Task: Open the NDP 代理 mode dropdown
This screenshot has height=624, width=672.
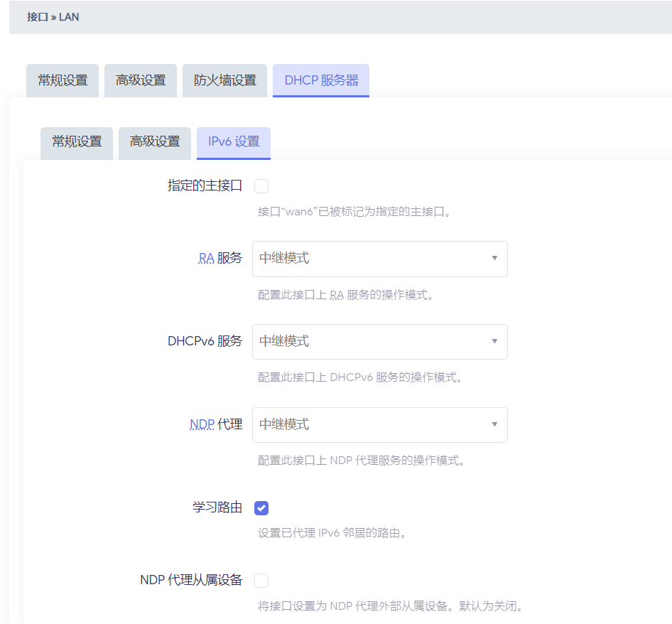Action: point(379,425)
